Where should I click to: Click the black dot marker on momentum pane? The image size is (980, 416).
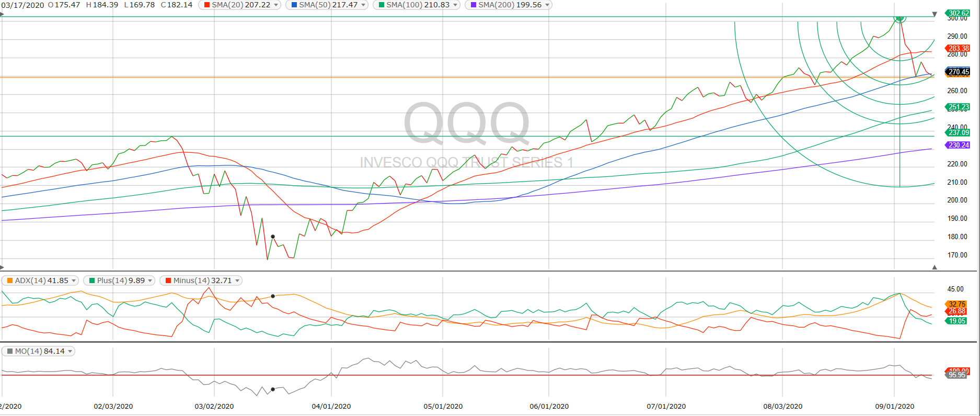click(x=273, y=389)
